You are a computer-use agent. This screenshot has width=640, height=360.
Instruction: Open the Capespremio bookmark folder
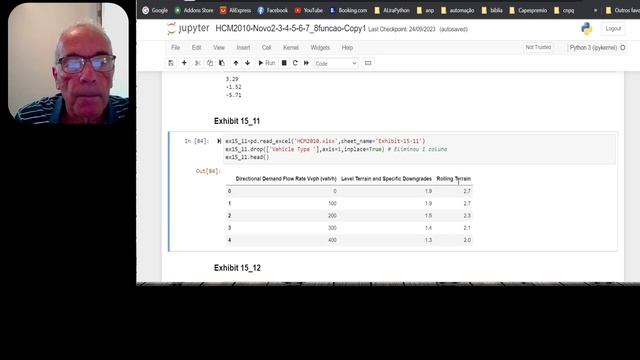[528, 11]
